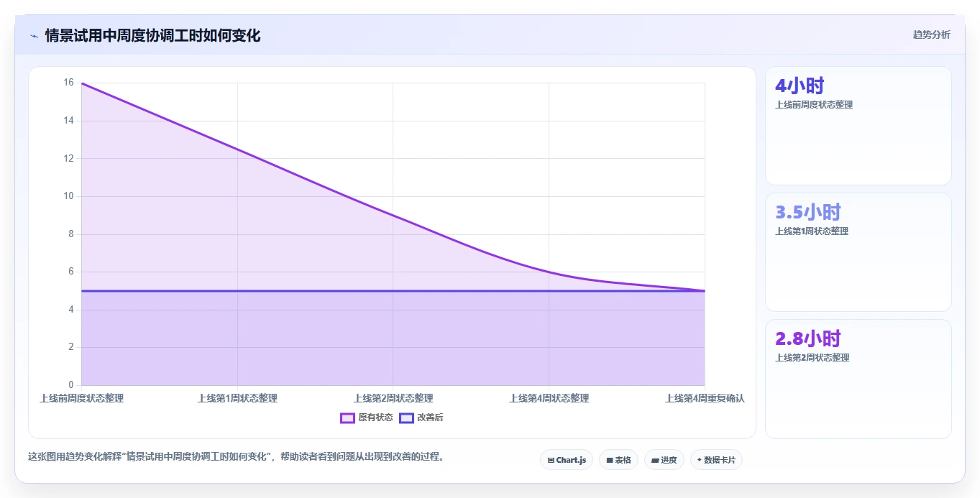Viewport: 980px width, 498px height.
Task: Open the 4小时 data card
Action: pyautogui.click(x=858, y=126)
